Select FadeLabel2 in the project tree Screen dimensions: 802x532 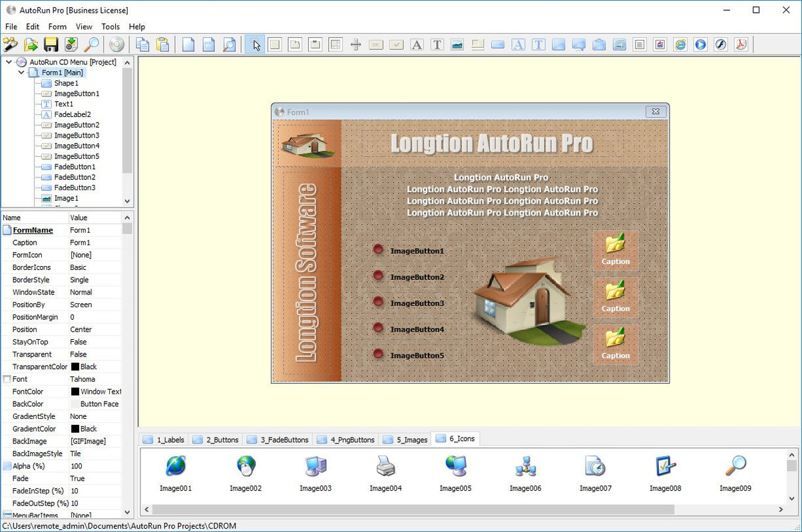[x=73, y=114]
